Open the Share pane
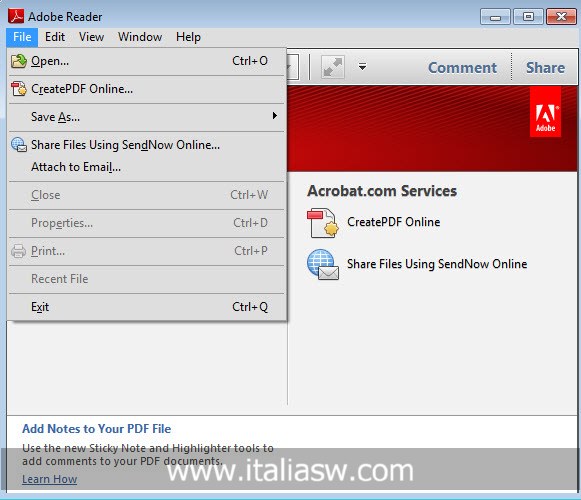Screen dimensions: 581x500 (x=545, y=68)
